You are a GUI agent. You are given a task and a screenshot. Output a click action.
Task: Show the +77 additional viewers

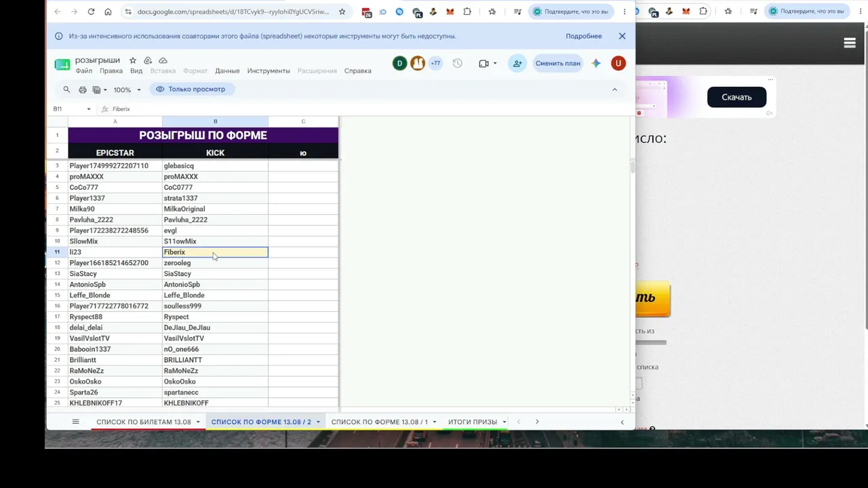point(435,63)
